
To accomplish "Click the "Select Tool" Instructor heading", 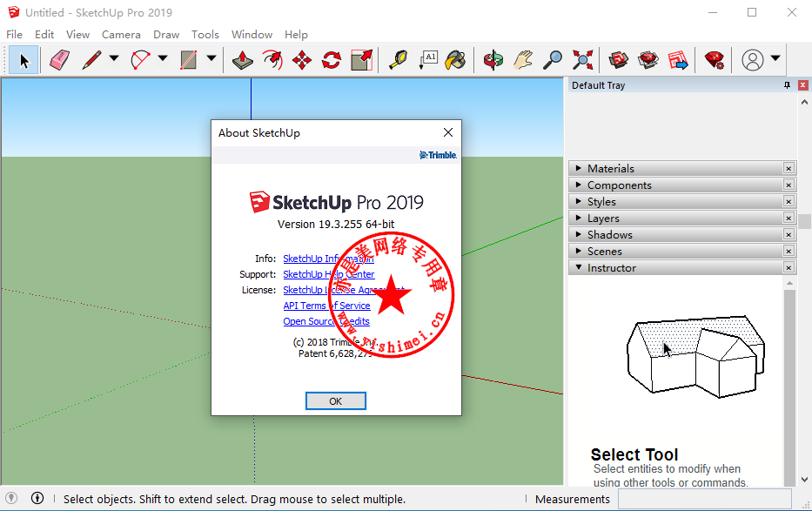I will (634, 454).
